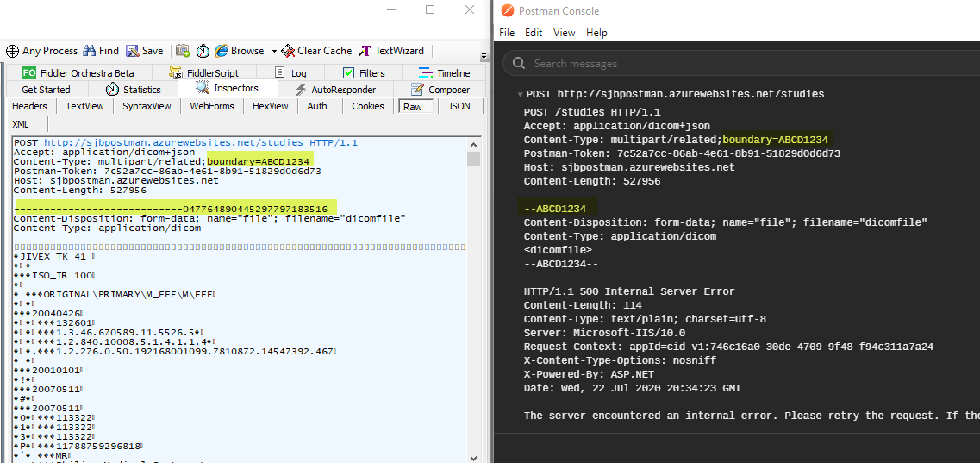Screen dimensions: 980x463
Task: Follow the sjbpostman.azurewebsites.net/studies link in Fiddler
Action: tap(201, 142)
